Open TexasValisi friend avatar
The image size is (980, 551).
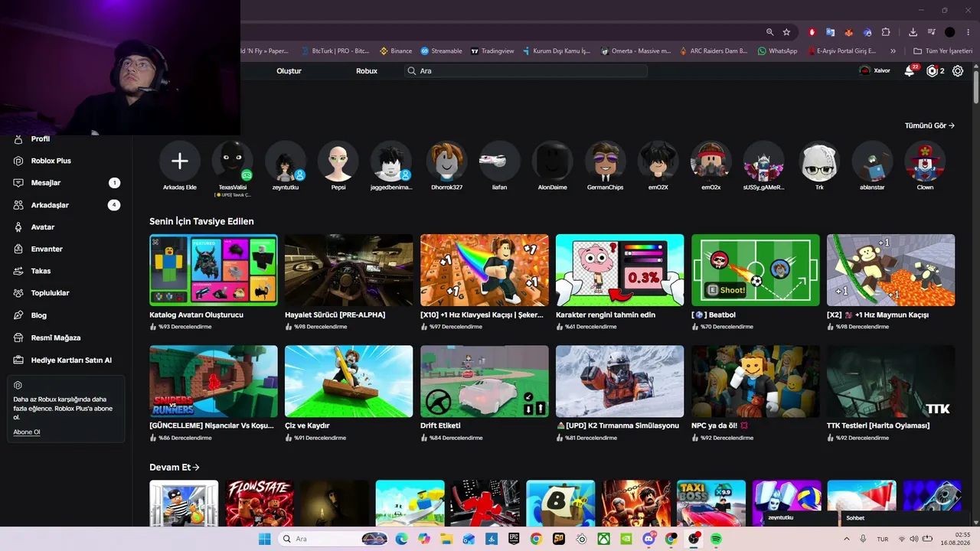tap(233, 161)
